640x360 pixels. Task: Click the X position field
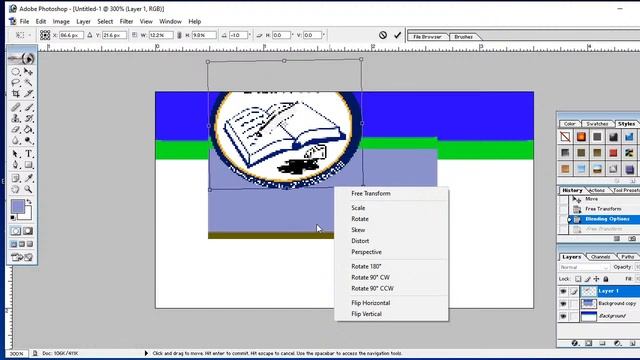click(71, 35)
